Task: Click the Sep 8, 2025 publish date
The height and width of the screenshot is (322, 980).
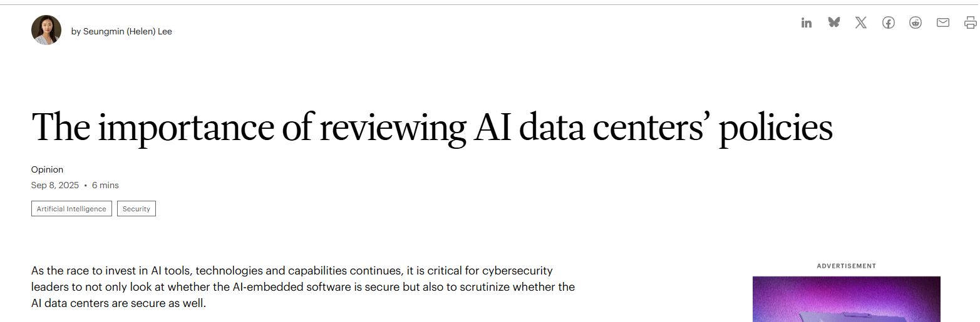Action: click(55, 185)
